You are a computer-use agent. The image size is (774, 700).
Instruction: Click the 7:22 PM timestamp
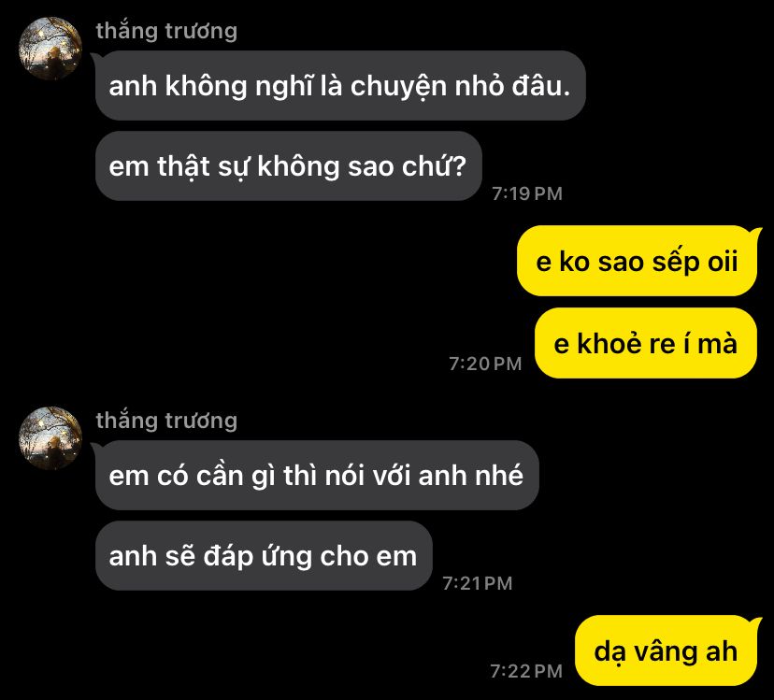click(526, 671)
